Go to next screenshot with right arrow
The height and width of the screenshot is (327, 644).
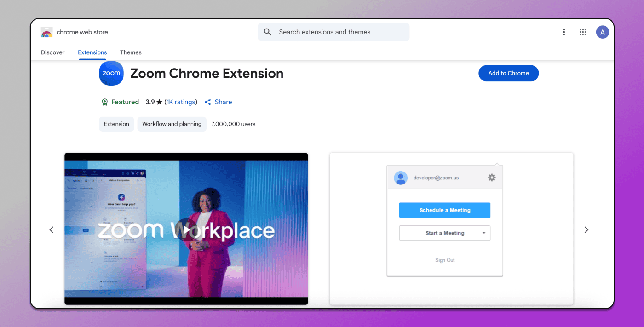pos(586,229)
